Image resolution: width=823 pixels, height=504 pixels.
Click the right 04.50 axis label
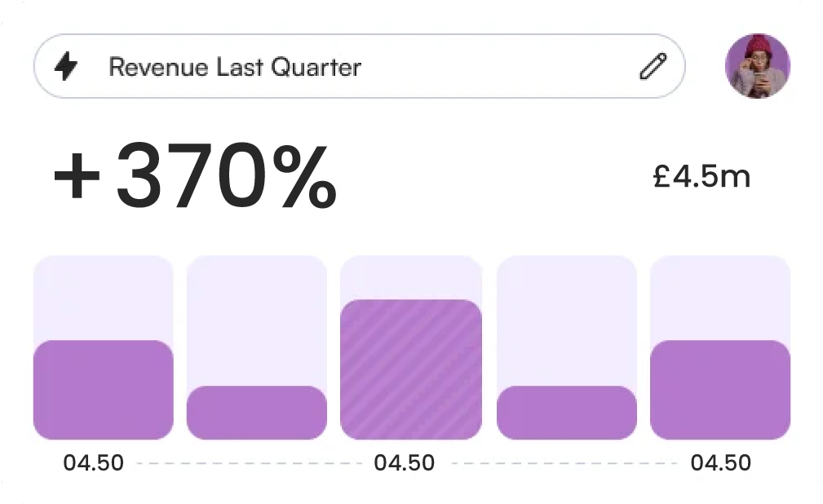click(x=721, y=463)
